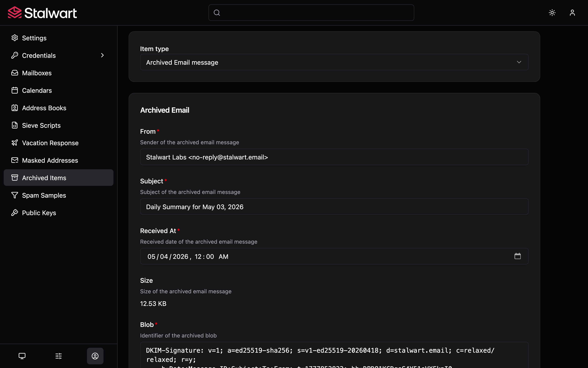This screenshot has width=588, height=368.
Task: Click "Sender of the archived email message" text
Action: tap(190, 142)
